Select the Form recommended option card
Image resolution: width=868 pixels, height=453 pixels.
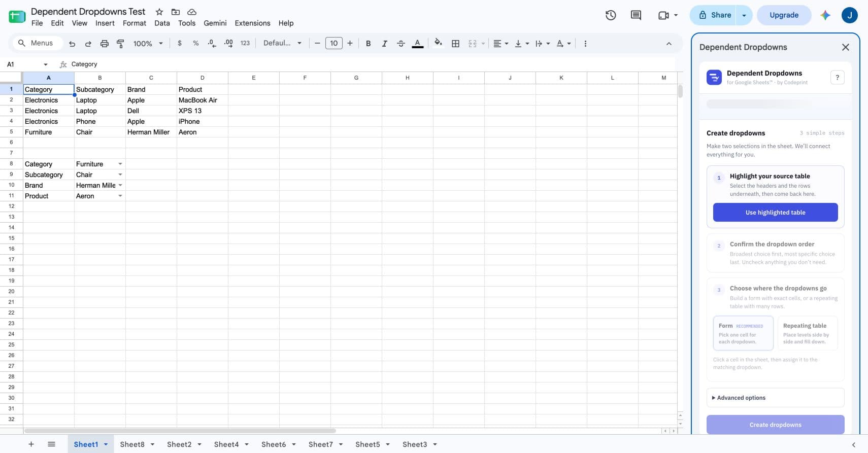click(x=743, y=333)
